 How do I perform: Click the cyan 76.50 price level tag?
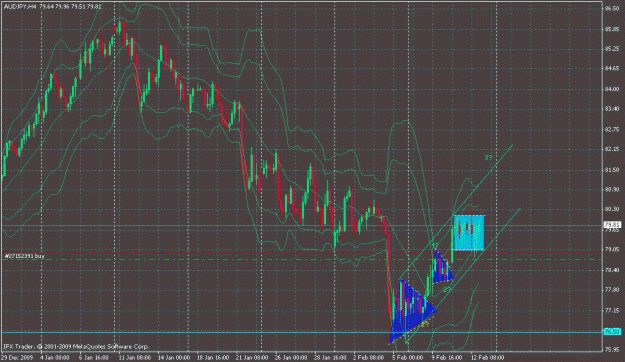612,331
